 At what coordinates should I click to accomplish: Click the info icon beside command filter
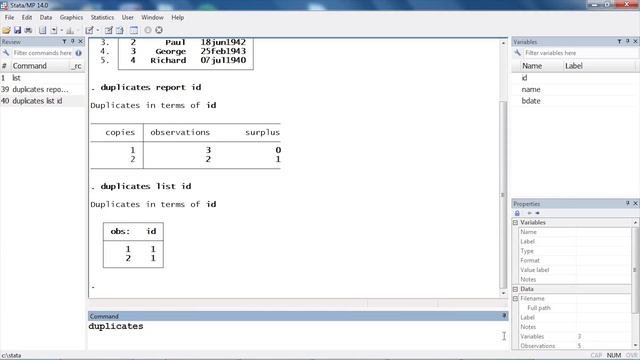pos(78,53)
